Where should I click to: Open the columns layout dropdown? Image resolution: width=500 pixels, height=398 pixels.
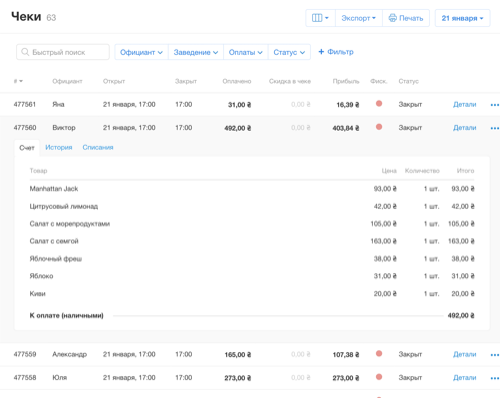click(x=320, y=18)
